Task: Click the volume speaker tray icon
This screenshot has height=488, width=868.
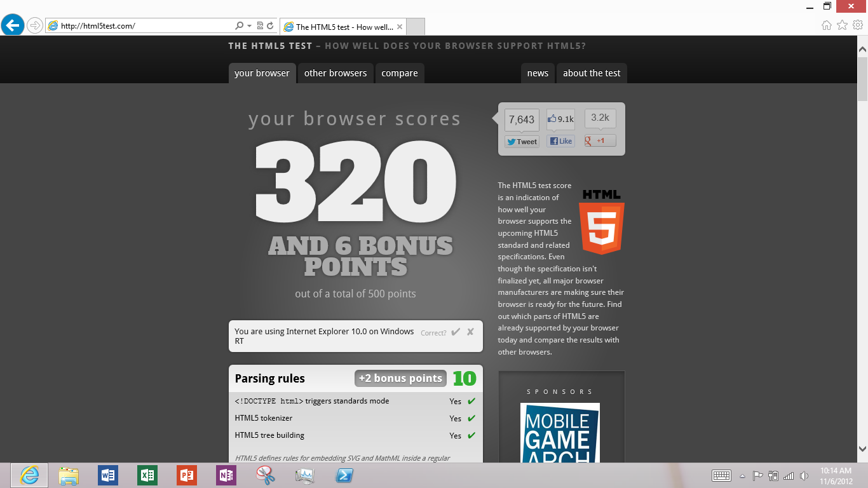Action: [804, 476]
